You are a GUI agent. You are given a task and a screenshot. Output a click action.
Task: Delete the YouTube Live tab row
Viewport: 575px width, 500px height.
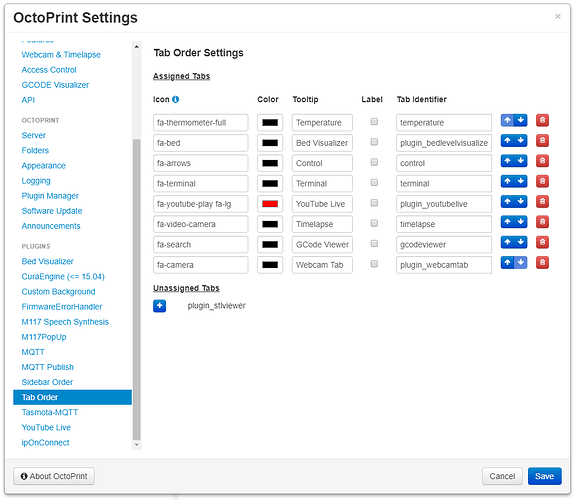tap(542, 201)
